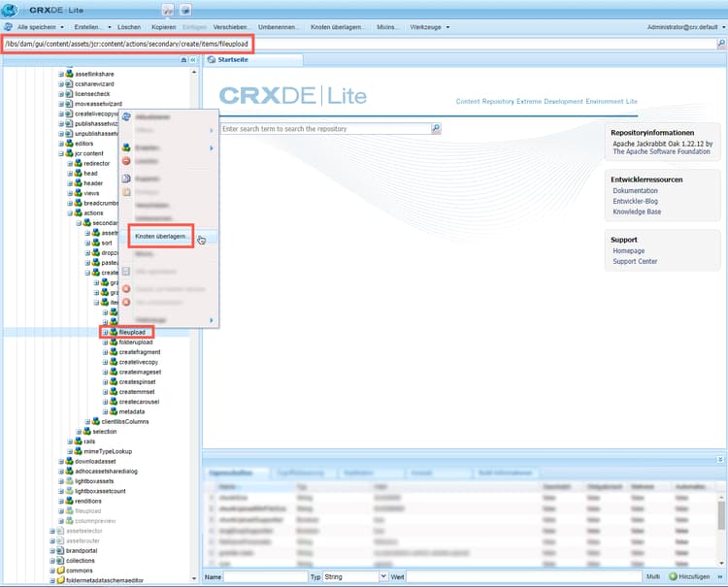
Task: Open the Support Homepage link
Action: (628, 250)
